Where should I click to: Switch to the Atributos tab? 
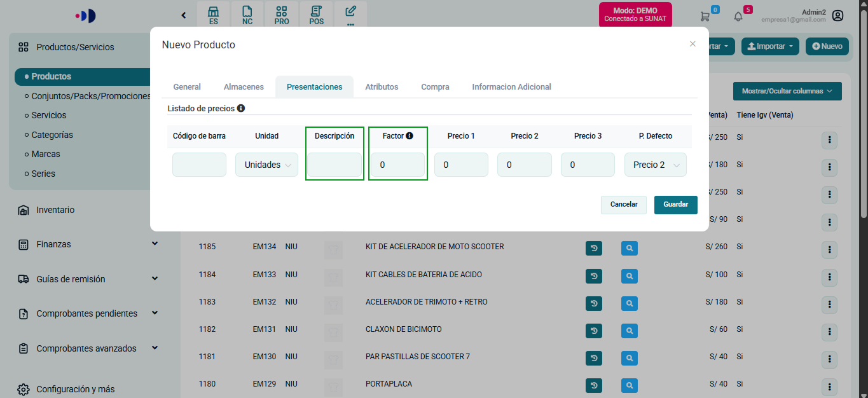coord(382,87)
